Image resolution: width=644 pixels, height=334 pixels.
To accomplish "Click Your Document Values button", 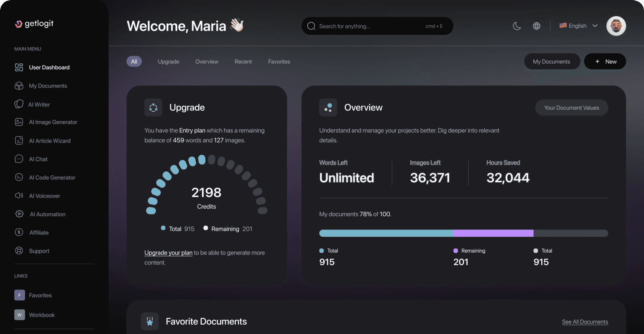I will [571, 108].
